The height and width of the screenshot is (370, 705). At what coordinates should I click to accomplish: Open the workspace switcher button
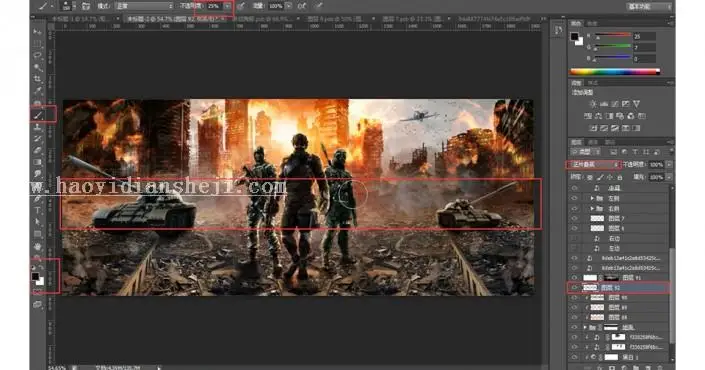[x=648, y=6]
